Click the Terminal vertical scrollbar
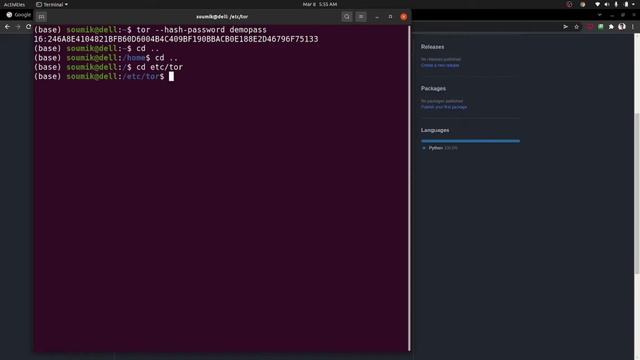 click(409, 188)
